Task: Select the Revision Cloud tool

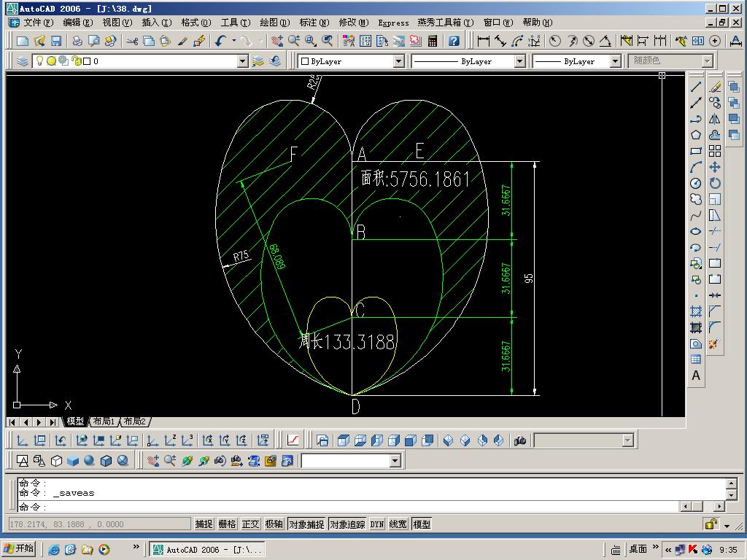Action: click(x=696, y=199)
